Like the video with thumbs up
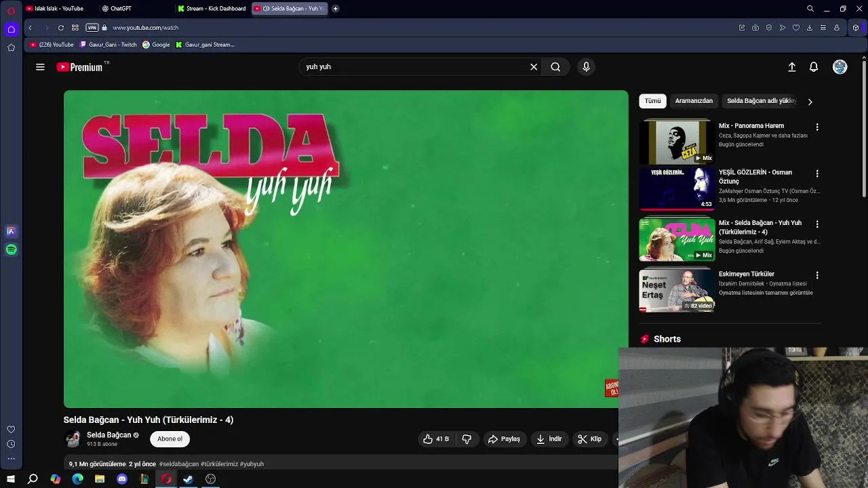The image size is (868, 488). [x=436, y=439]
